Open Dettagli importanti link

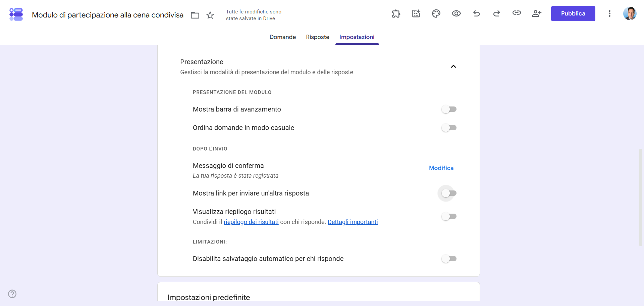click(353, 222)
